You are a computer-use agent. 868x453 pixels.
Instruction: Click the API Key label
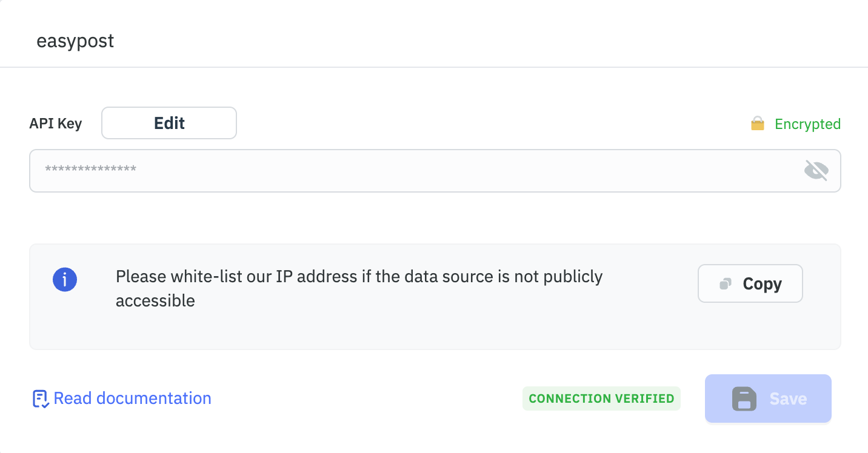click(x=55, y=123)
